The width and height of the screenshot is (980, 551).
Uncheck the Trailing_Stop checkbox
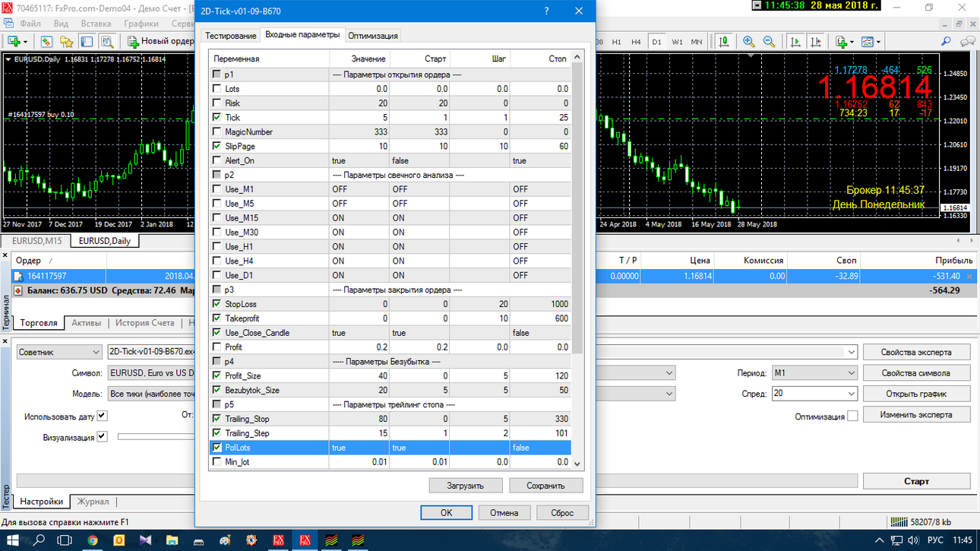pos(217,419)
